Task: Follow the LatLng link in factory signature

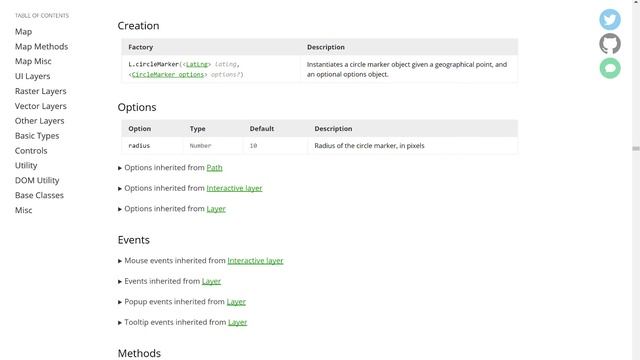Action: coord(197,64)
